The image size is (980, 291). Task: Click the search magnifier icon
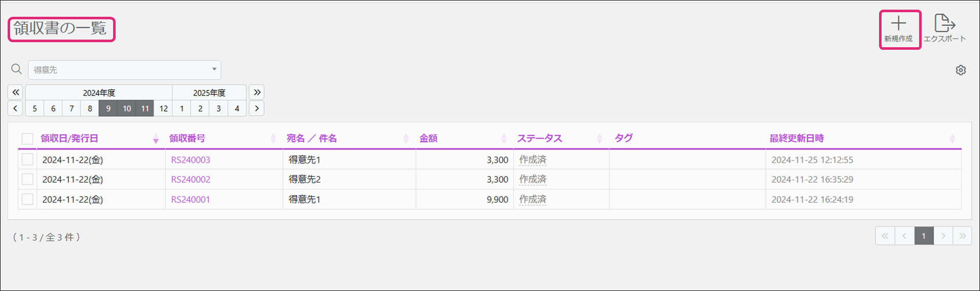17,69
